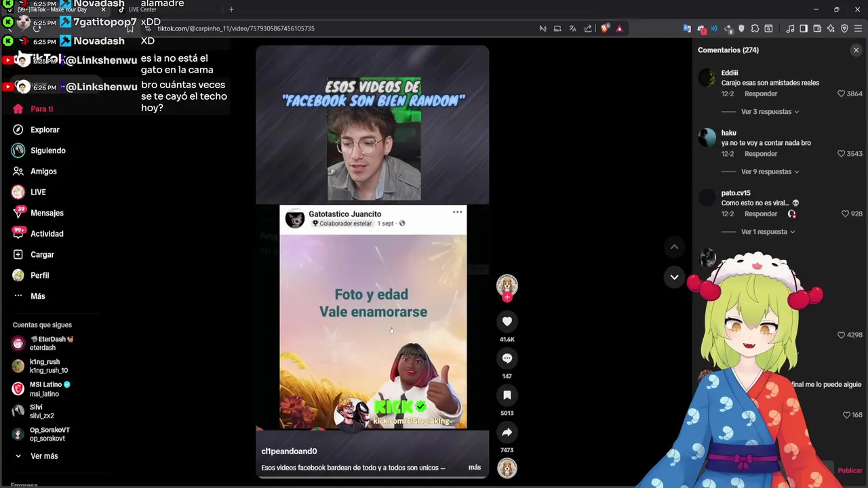Click the cast screen icon in address bar
Image resolution: width=868 pixels, height=488 pixels.
(x=557, y=28)
